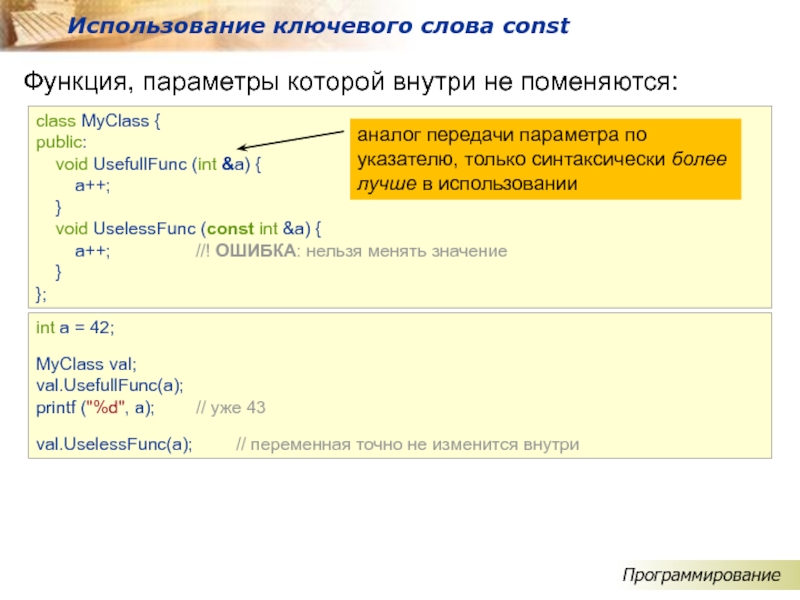Click the orange note 'аналог передачи параметра по указателю'
Screen dimensions: 800x600
[x=545, y=159]
